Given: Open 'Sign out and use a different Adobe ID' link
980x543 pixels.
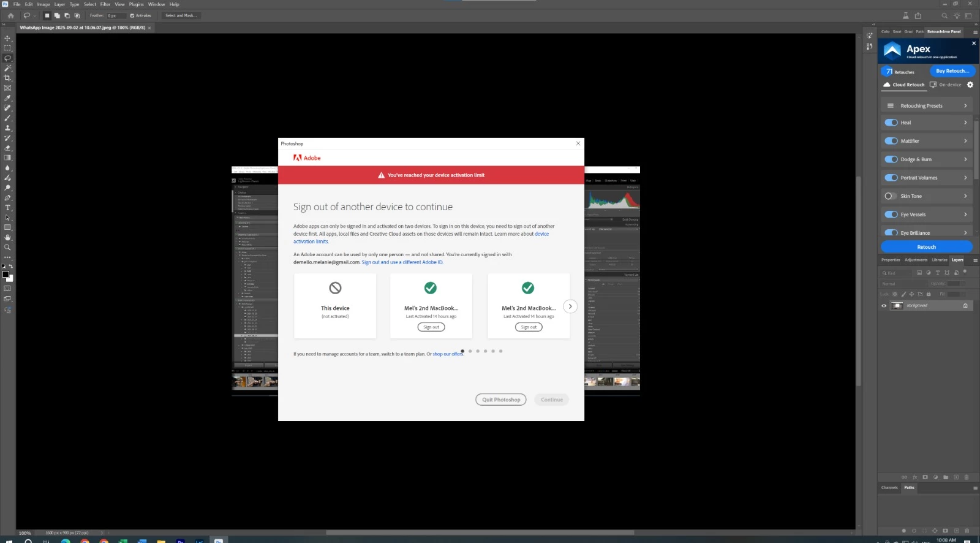Looking at the screenshot, I should (x=402, y=262).
